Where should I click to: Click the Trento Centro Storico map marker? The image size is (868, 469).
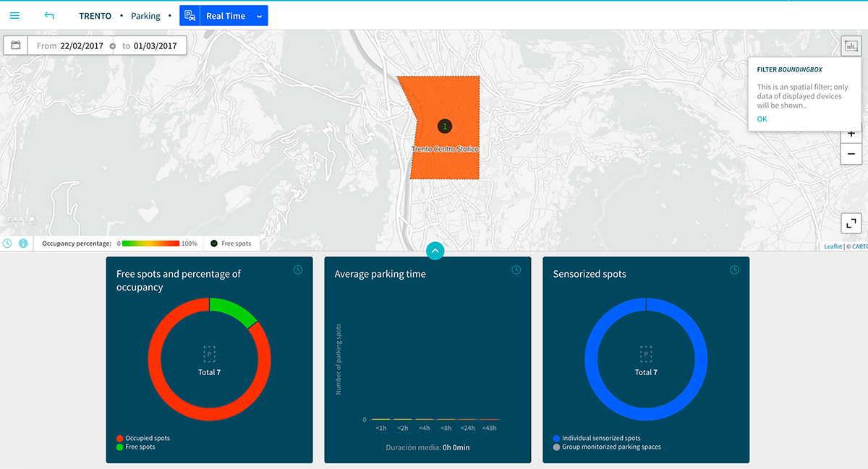[x=444, y=125]
